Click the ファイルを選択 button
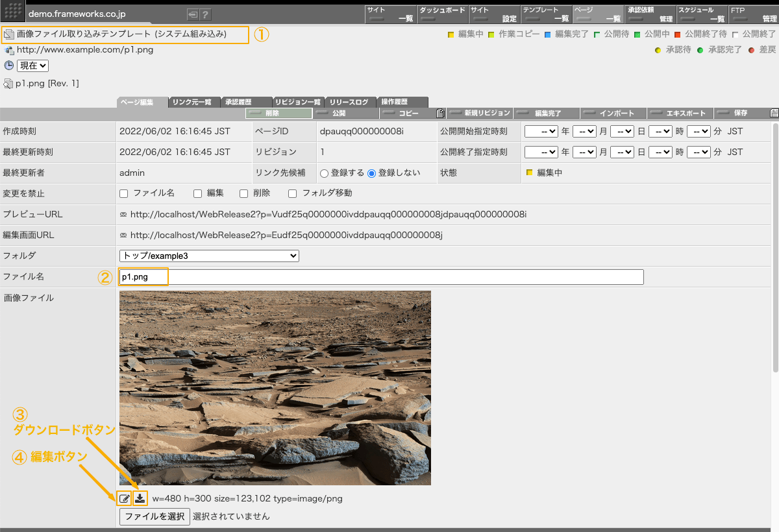The width and height of the screenshot is (779, 532). pos(155,516)
